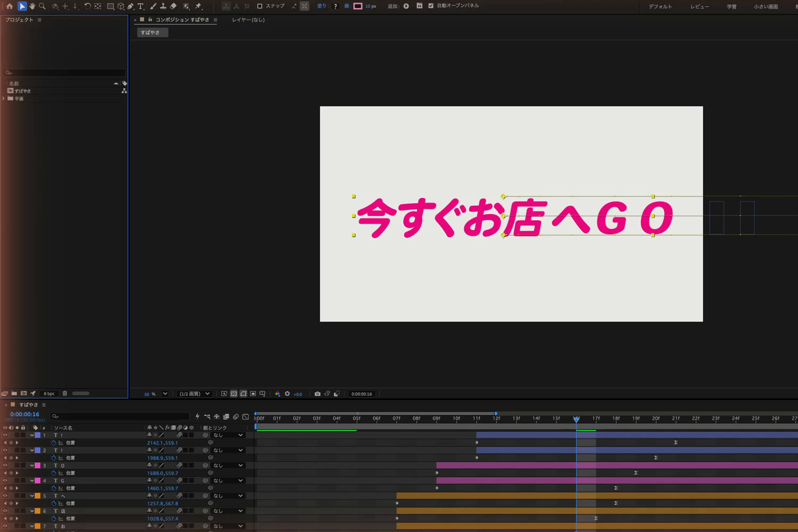Select the Pen tool
798x532 pixels.
pyautogui.click(x=130, y=6)
